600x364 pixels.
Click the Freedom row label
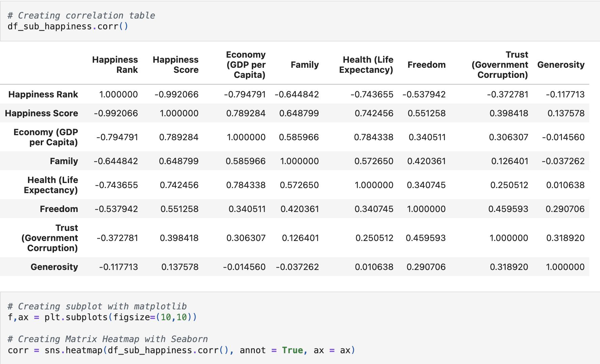pyautogui.click(x=59, y=209)
